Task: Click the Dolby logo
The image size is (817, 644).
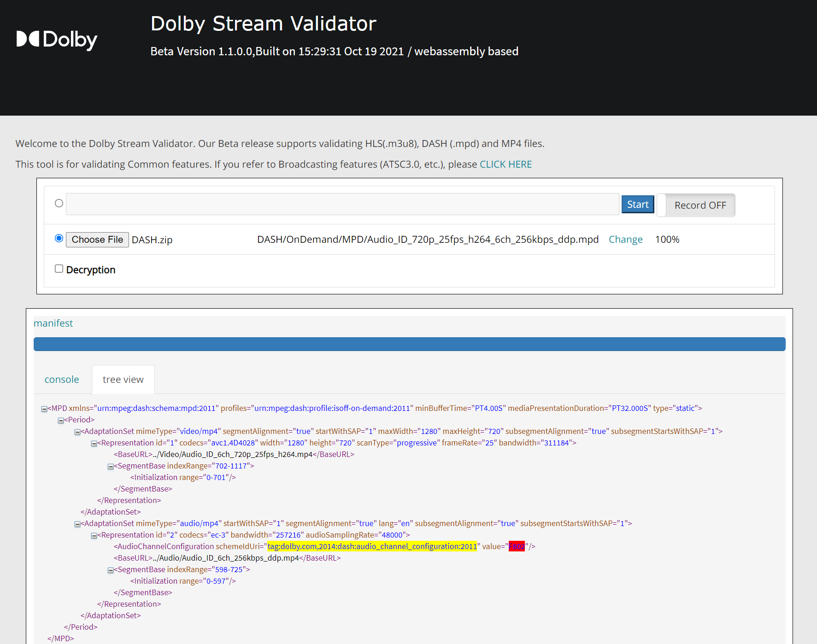Action: click(x=57, y=40)
